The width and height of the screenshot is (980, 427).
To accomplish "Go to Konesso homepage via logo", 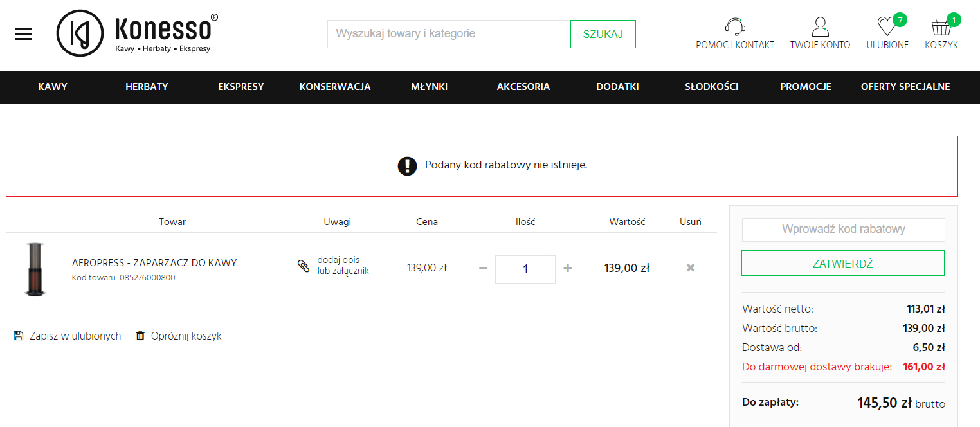I will pyautogui.click(x=137, y=33).
